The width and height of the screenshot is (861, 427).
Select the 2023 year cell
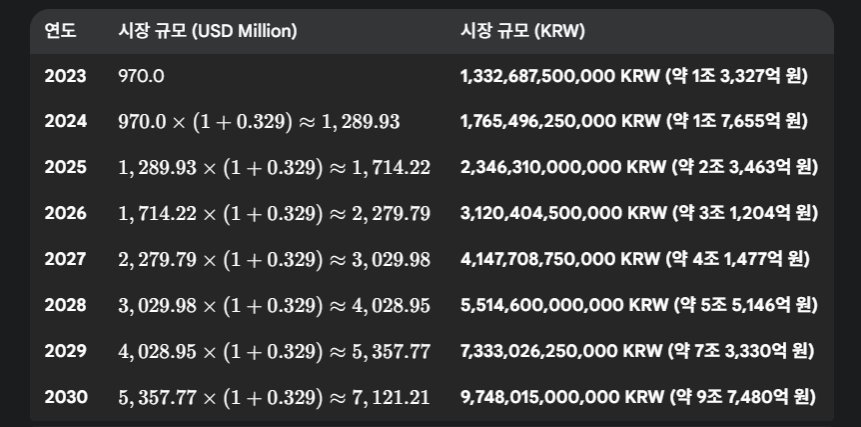click(x=65, y=76)
